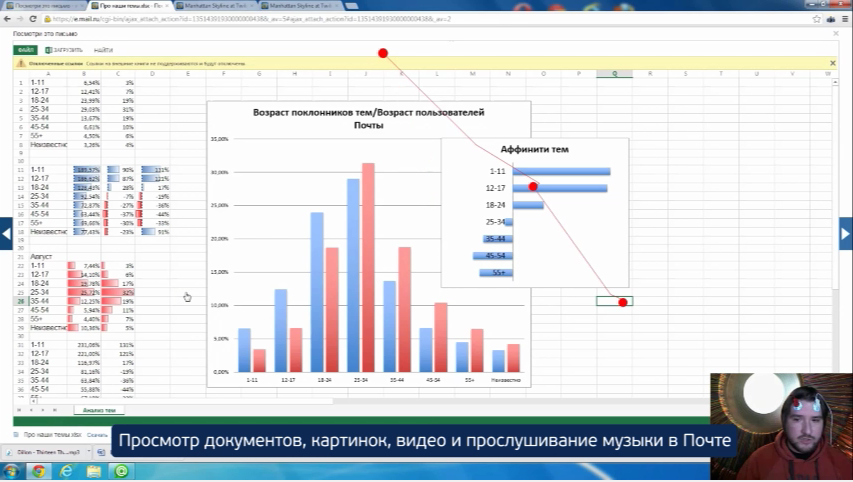Click the Найти menu item
This screenshot has height=482, width=853.
[x=103, y=50]
